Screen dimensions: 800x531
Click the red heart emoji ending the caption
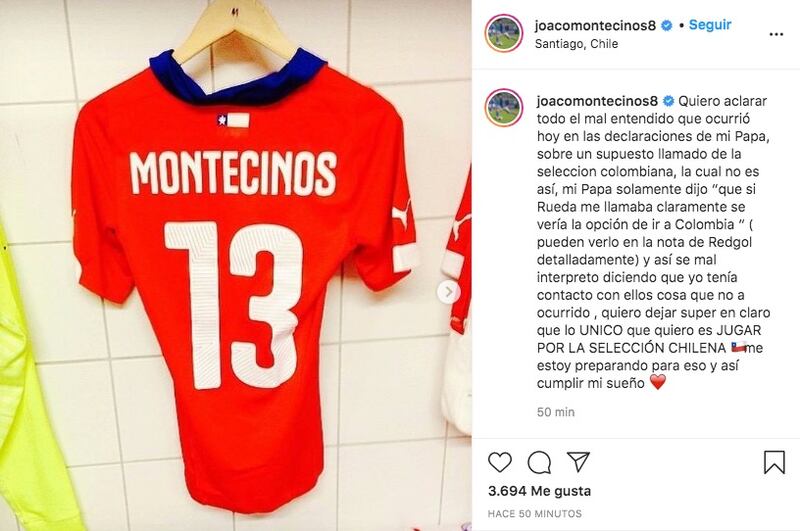[x=658, y=382]
